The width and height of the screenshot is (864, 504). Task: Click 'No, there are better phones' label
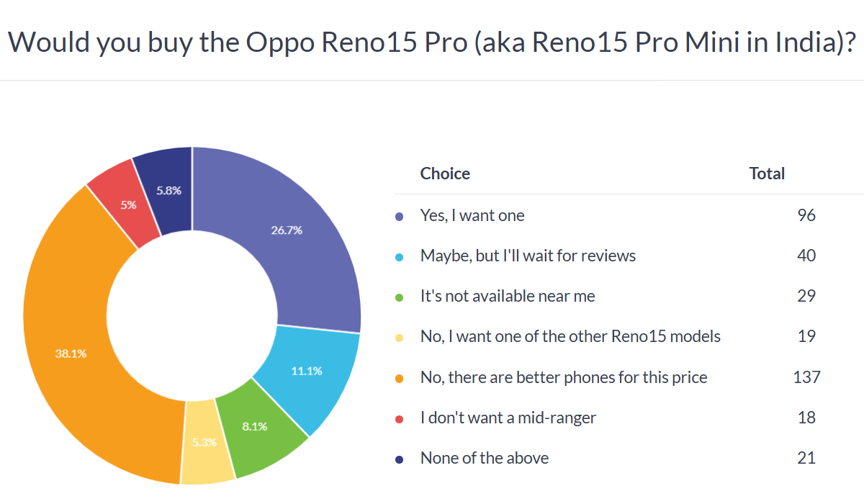(564, 377)
